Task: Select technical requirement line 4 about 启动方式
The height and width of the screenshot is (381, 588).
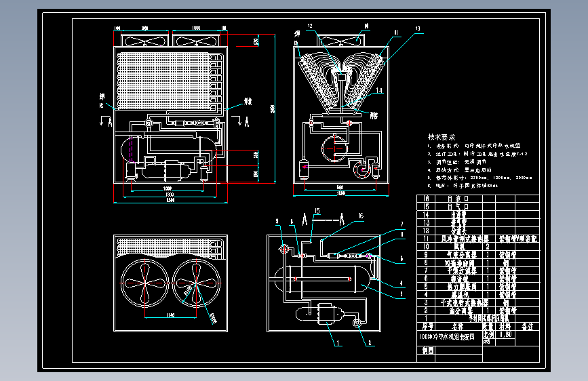Action: [459, 170]
